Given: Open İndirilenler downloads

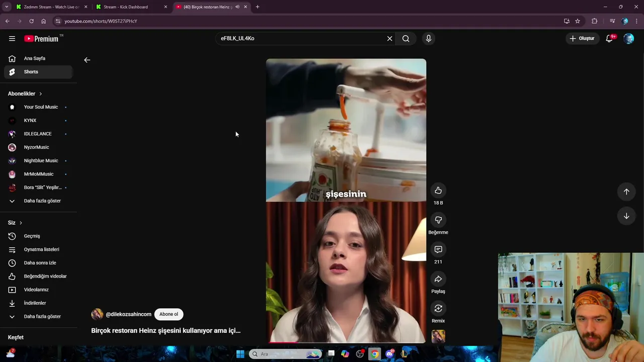Looking at the screenshot, I should [x=38, y=303].
